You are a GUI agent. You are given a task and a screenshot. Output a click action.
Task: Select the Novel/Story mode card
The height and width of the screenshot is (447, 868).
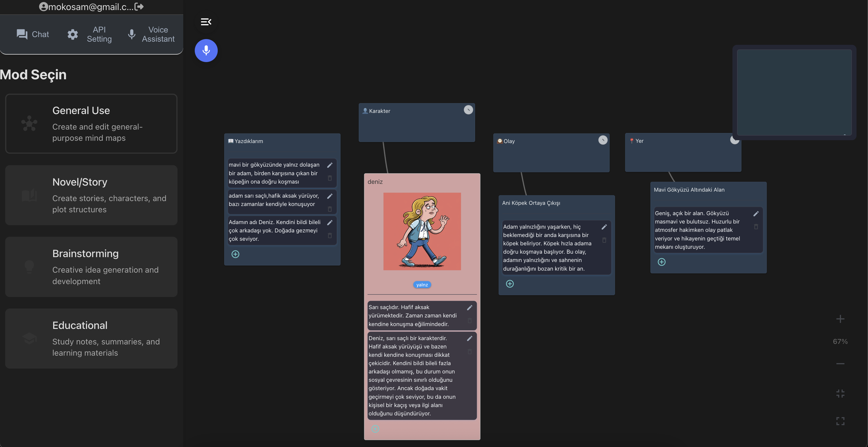coord(91,195)
